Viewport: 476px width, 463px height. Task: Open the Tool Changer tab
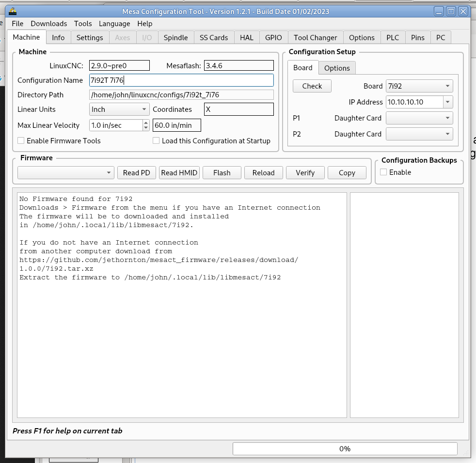(316, 38)
